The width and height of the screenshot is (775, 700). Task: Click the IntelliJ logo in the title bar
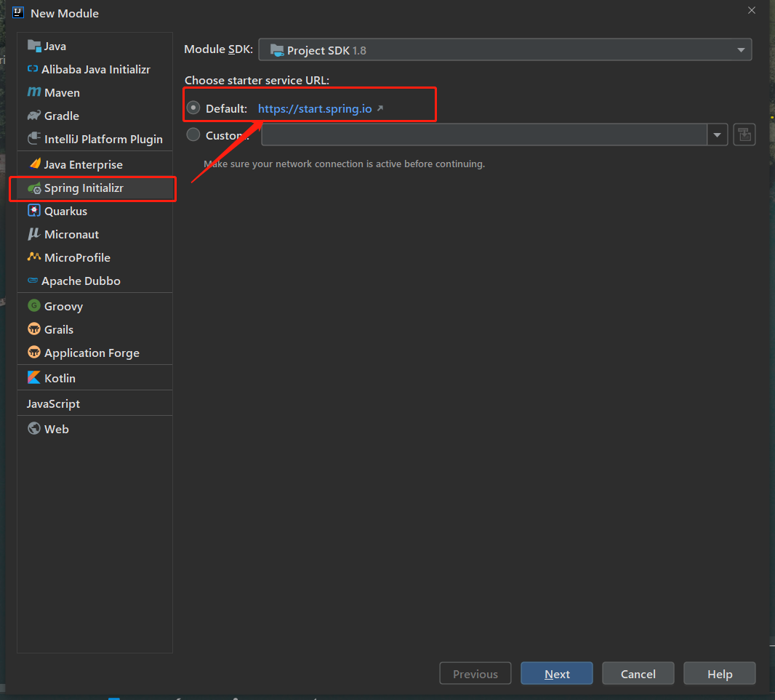18,12
